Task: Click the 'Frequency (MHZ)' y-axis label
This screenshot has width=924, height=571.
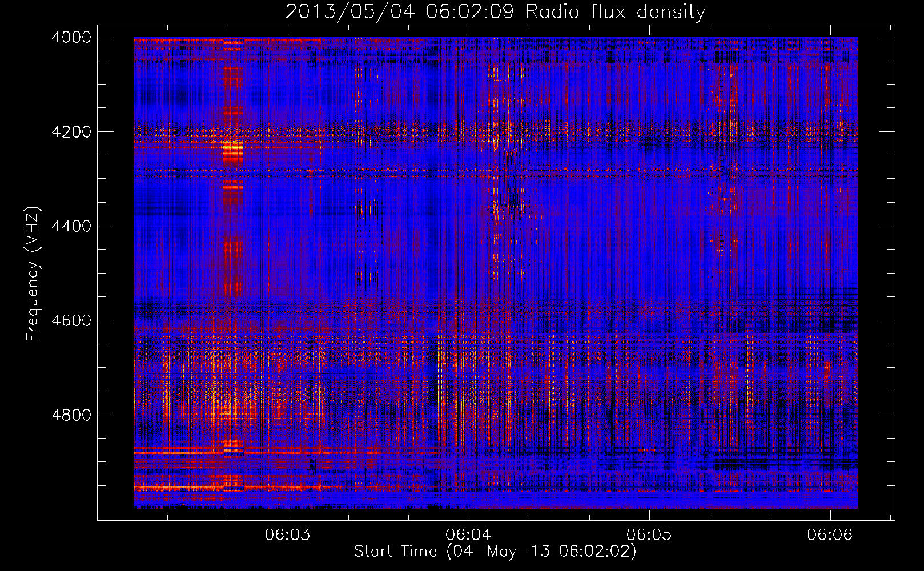Action: 33,274
